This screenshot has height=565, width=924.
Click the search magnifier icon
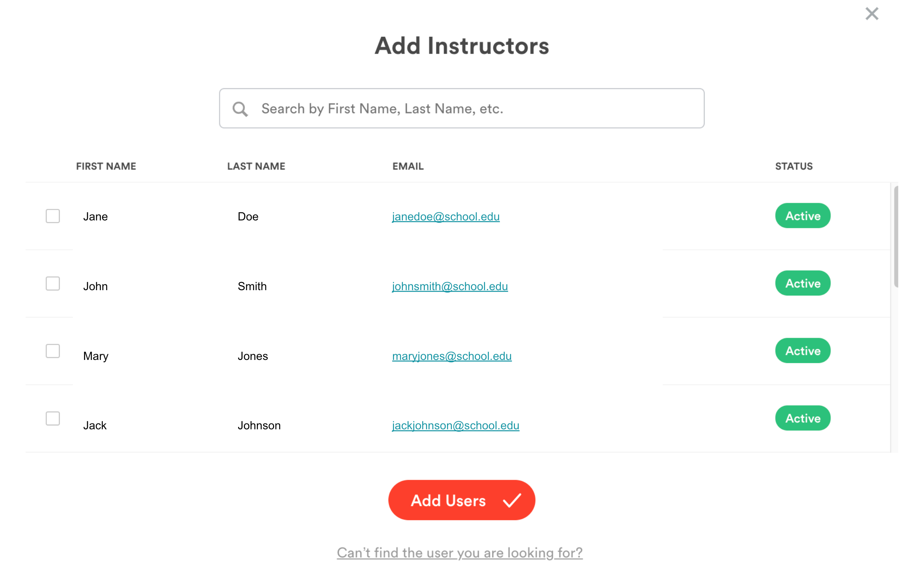pyautogui.click(x=240, y=109)
